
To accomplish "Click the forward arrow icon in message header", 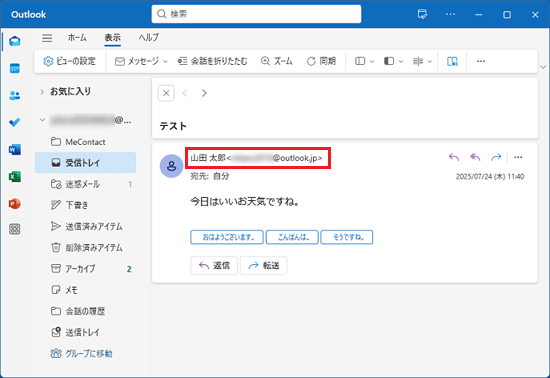I will pyautogui.click(x=496, y=157).
